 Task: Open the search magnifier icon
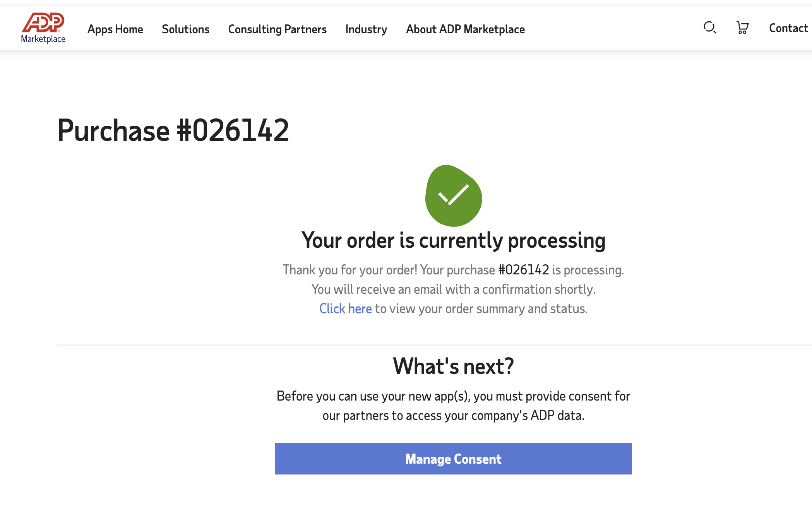(710, 28)
